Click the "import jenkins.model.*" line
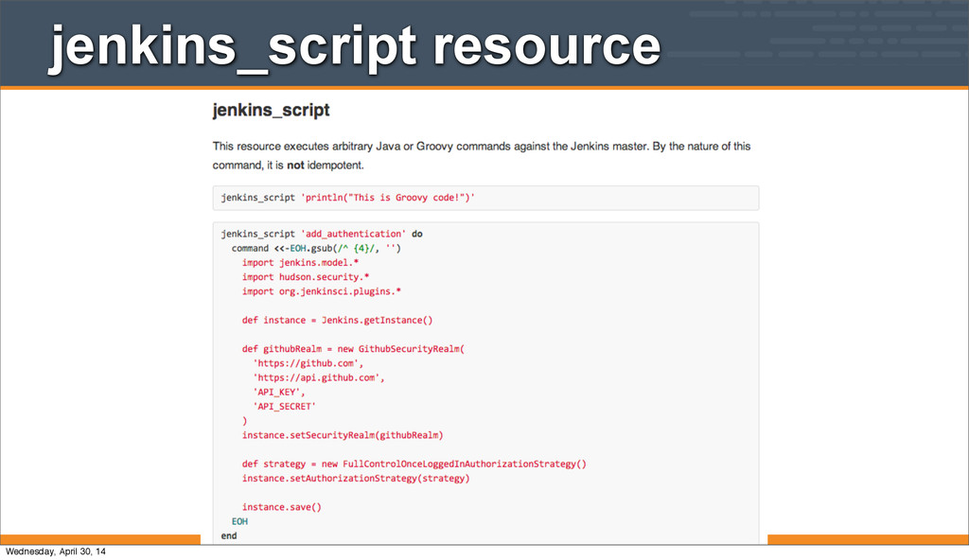 click(300, 263)
